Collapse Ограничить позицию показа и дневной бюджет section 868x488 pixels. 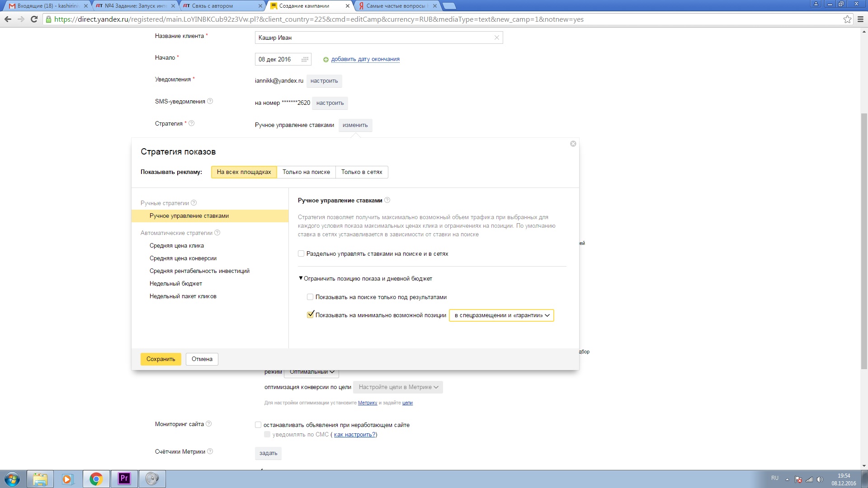coord(365,279)
